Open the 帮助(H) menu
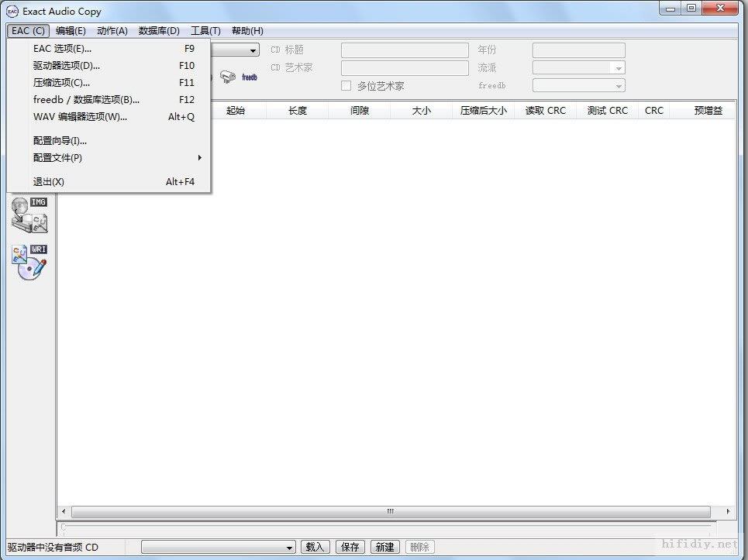The width and height of the screenshot is (748, 560). [x=247, y=31]
